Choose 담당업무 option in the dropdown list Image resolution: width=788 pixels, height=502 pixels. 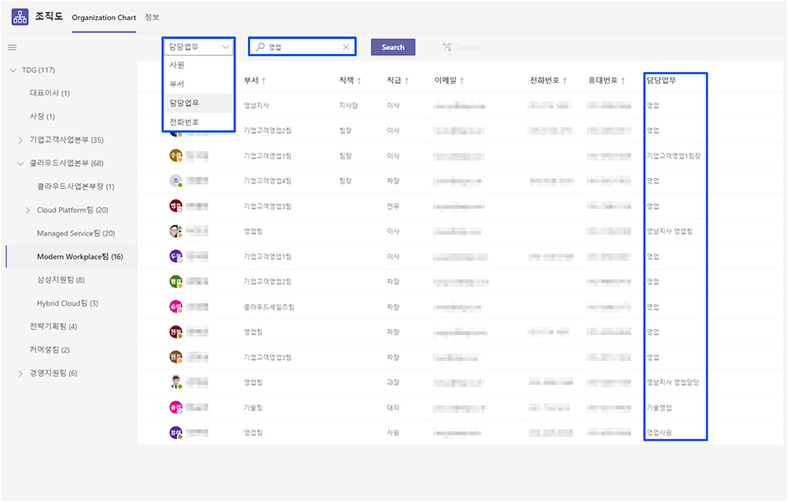pyautogui.click(x=199, y=103)
